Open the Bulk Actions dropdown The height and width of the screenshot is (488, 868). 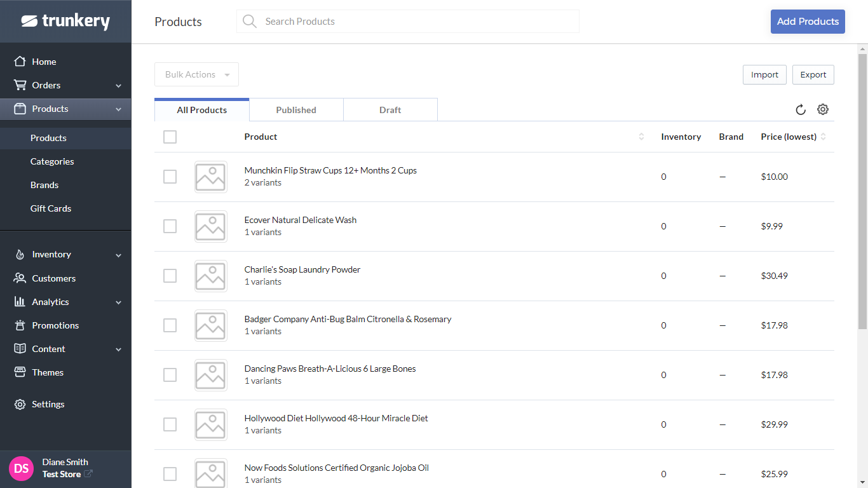point(196,74)
